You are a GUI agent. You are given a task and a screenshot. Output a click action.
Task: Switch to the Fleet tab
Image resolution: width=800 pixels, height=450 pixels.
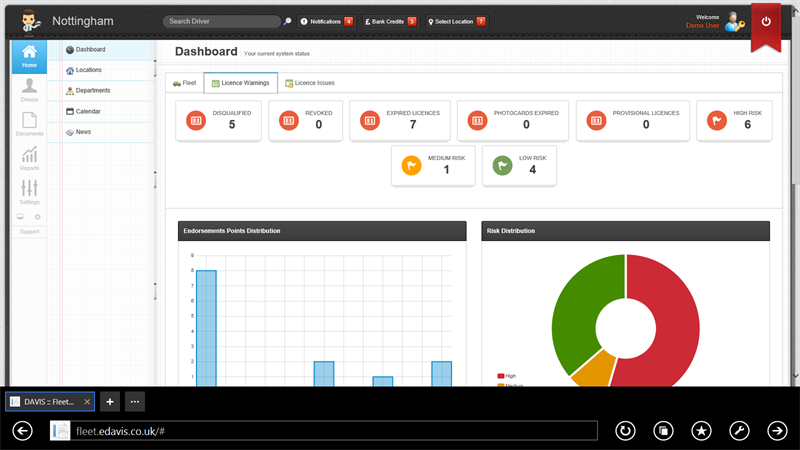(184, 83)
